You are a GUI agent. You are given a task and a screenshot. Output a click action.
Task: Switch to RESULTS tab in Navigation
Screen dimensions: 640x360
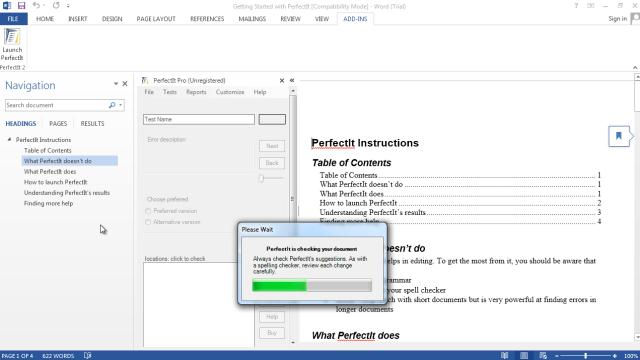(92, 124)
